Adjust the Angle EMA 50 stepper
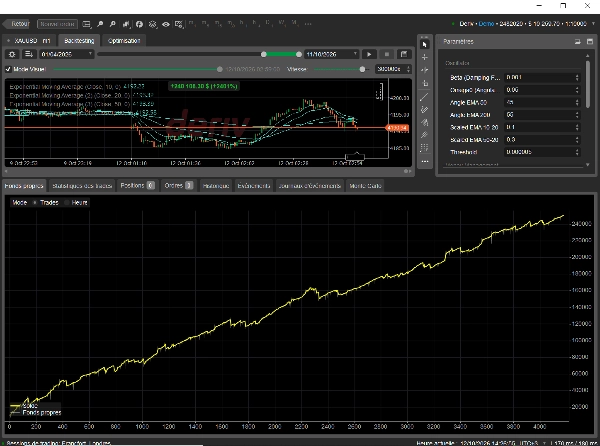The height and width of the screenshot is (446, 600). pos(577,103)
